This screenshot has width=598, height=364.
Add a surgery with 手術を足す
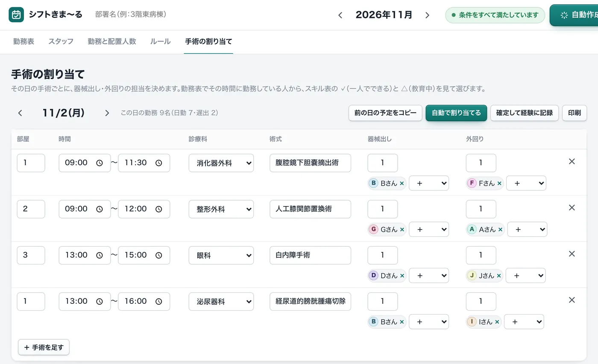click(x=44, y=347)
